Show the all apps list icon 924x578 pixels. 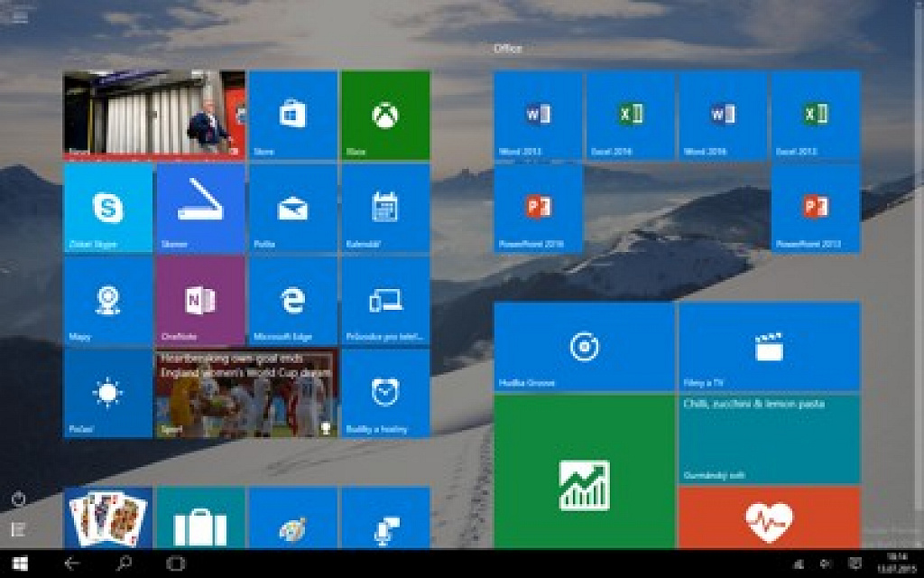[x=18, y=529]
